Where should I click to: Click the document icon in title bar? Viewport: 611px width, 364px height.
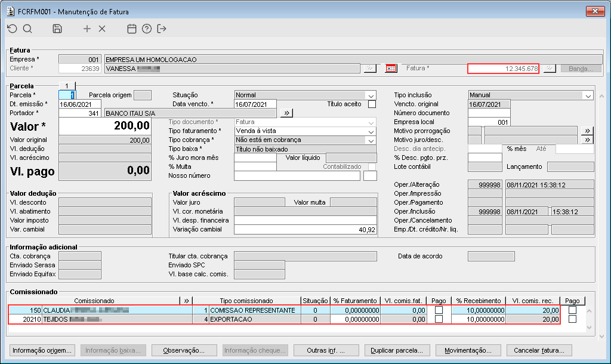[11, 11]
